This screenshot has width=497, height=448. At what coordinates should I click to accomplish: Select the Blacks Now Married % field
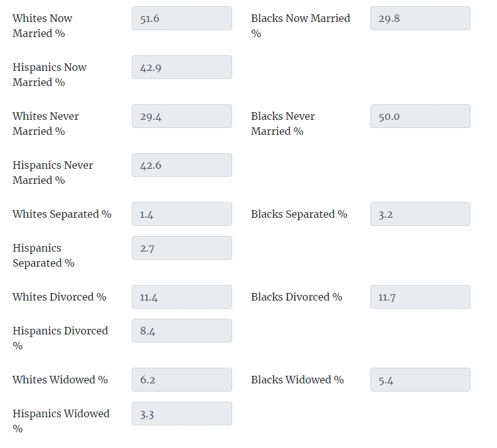point(420,18)
